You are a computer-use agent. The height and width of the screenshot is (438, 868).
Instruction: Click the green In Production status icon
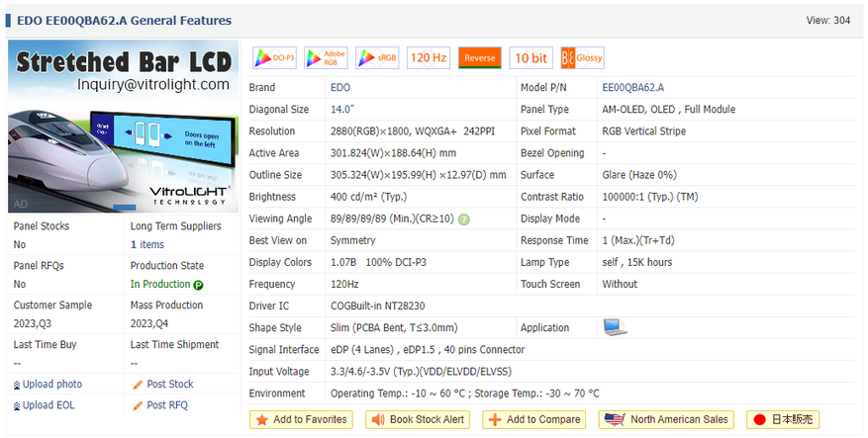click(198, 285)
